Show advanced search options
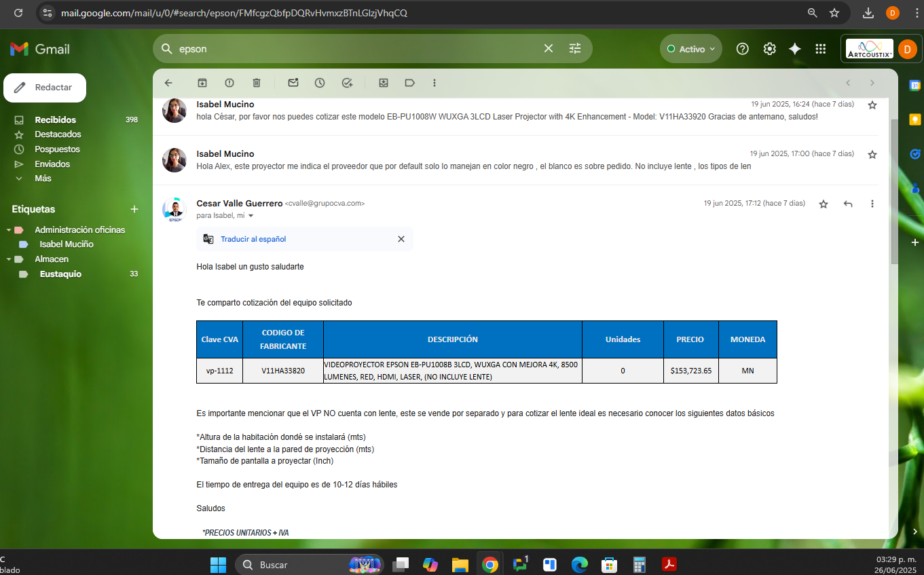 575,49
